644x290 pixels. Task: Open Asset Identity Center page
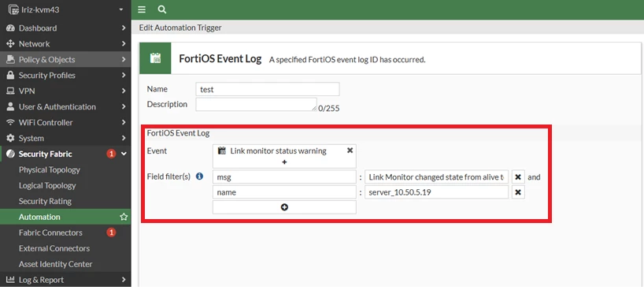pos(55,264)
